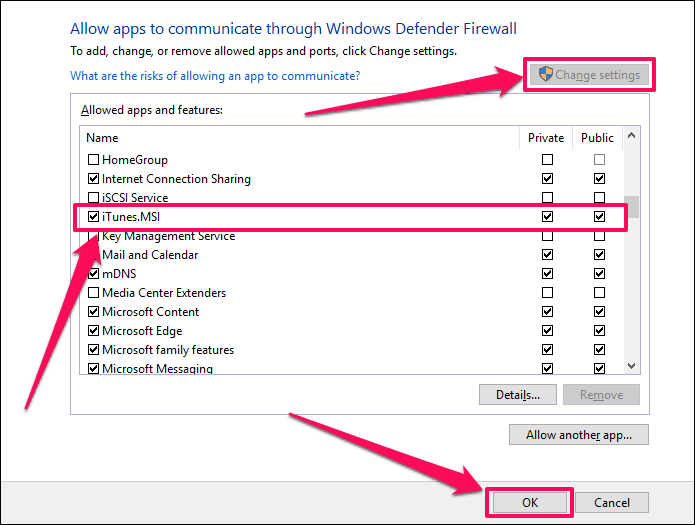The width and height of the screenshot is (695, 525).
Task: Click the Change settings shield button
Action: [589, 74]
